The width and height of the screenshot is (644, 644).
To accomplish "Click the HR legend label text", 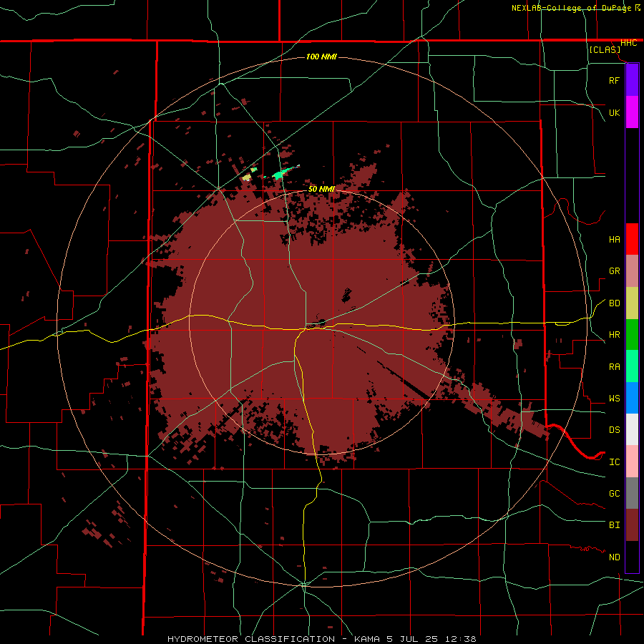I will click(614, 335).
